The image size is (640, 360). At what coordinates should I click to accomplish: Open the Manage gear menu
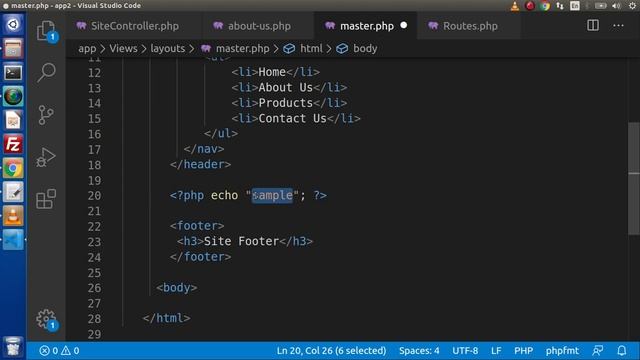(x=46, y=319)
